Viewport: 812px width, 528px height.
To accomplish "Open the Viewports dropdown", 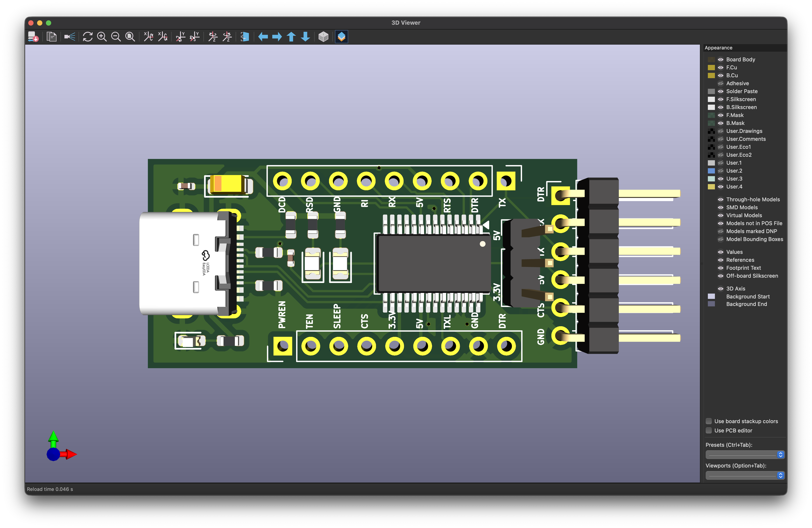I will pyautogui.click(x=745, y=475).
